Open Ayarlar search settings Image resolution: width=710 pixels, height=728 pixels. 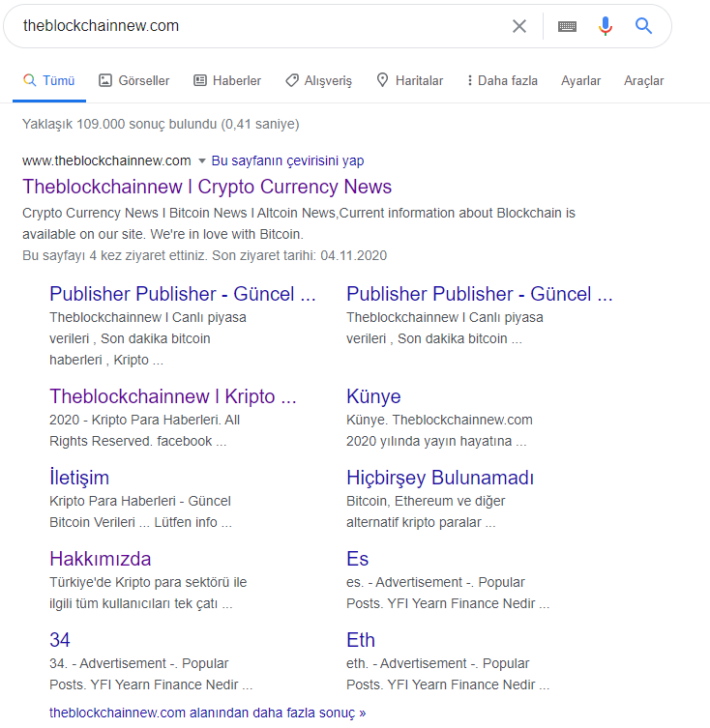[x=580, y=81]
